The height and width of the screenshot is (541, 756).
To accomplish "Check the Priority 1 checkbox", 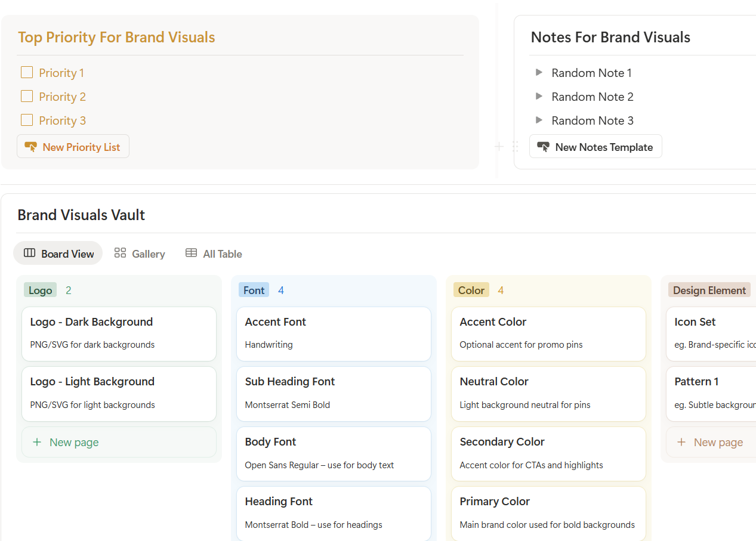I will tap(27, 72).
